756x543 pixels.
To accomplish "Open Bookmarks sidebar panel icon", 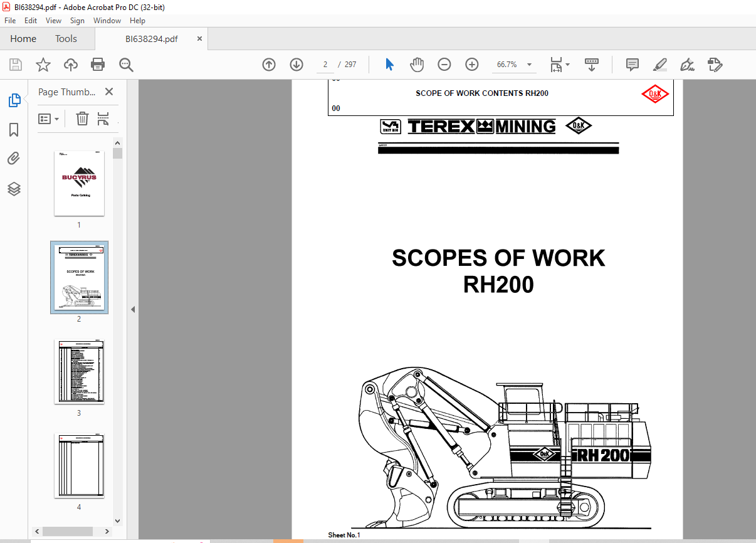I will tap(14, 130).
